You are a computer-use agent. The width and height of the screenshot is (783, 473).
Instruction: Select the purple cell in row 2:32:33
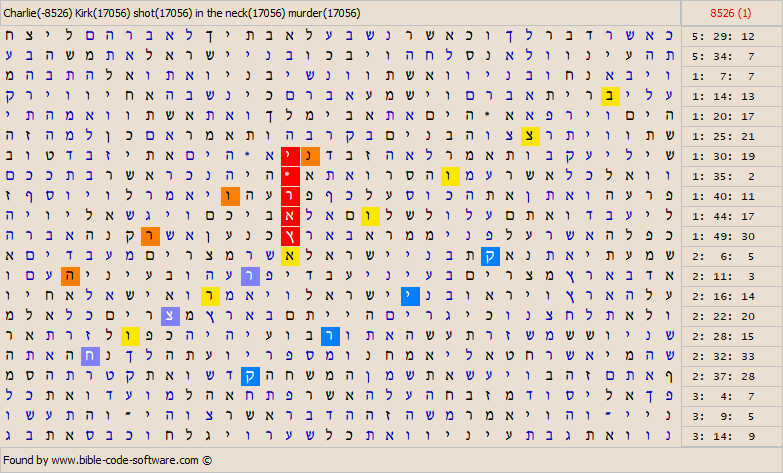[x=90, y=356]
